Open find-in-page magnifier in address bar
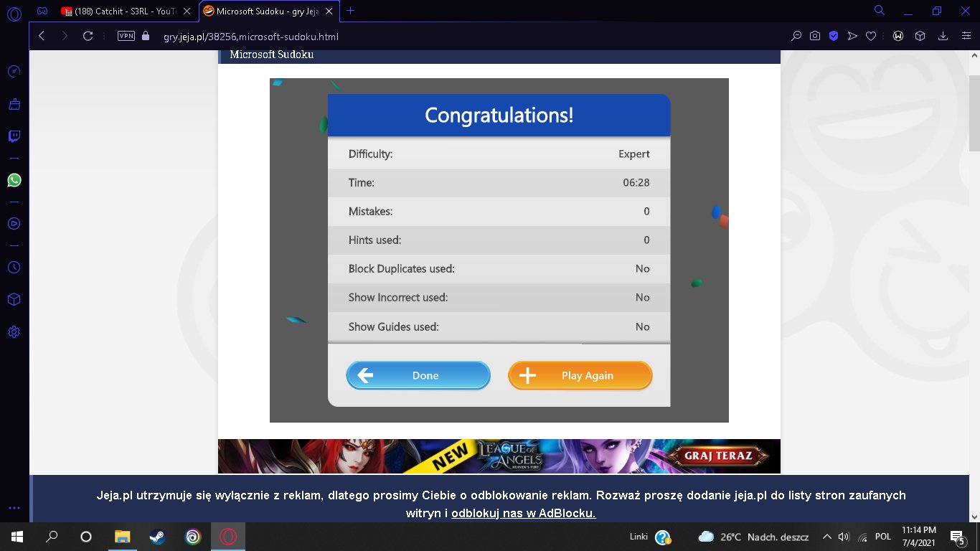980x551 pixels. click(796, 36)
